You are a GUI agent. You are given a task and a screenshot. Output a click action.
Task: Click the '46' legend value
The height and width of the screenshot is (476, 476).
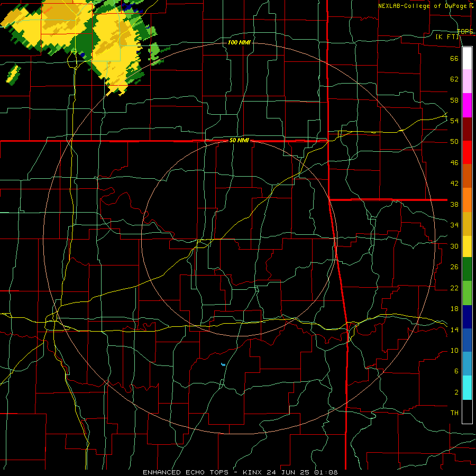[454, 163]
